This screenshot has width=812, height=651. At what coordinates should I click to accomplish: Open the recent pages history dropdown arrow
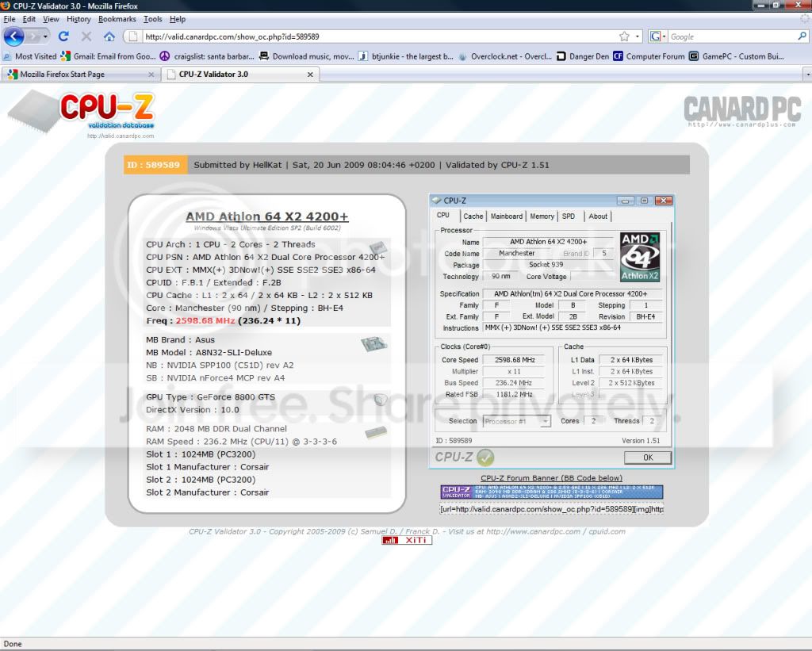45,36
